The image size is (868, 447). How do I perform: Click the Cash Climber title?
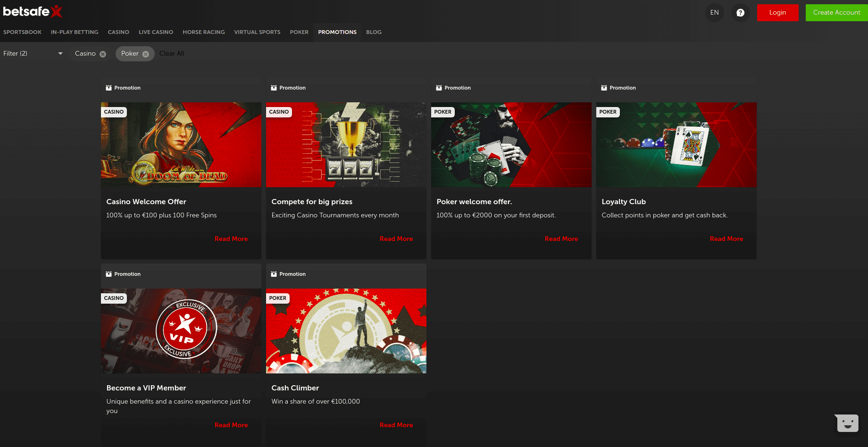click(x=295, y=388)
